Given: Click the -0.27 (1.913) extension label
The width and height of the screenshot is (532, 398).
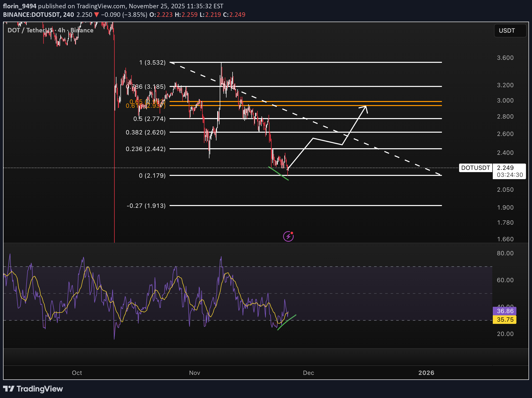Looking at the screenshot, I should (x=146, y=206).
